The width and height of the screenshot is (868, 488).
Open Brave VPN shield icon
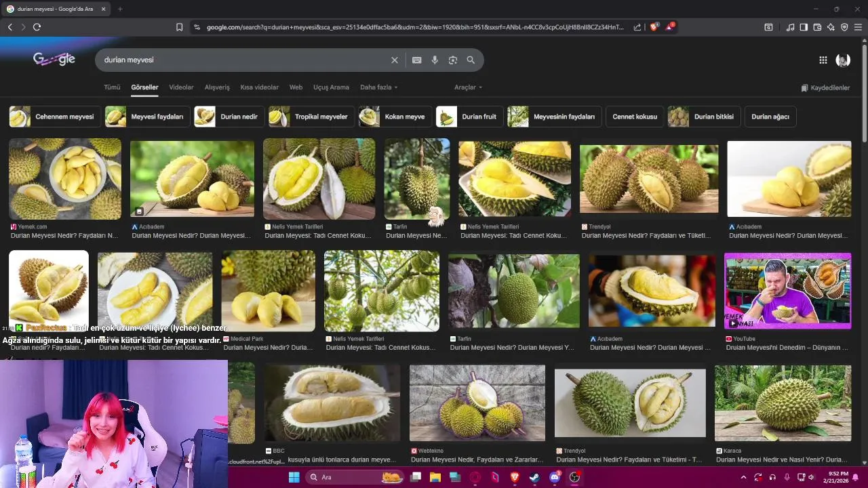tap(844, 27)
